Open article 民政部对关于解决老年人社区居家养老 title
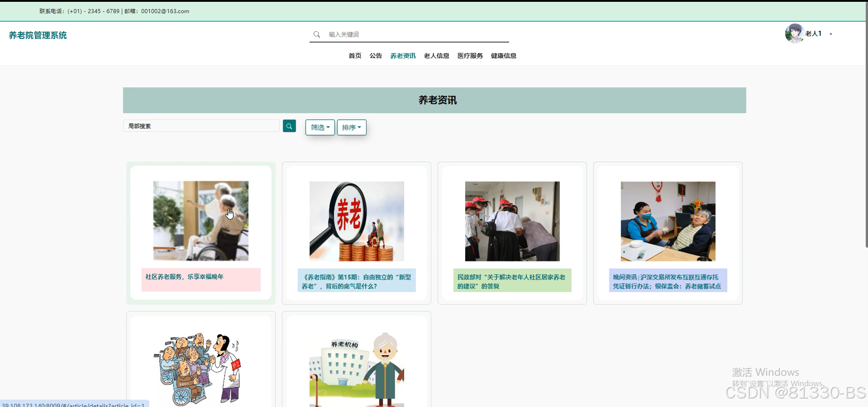 tap(512, 281)
